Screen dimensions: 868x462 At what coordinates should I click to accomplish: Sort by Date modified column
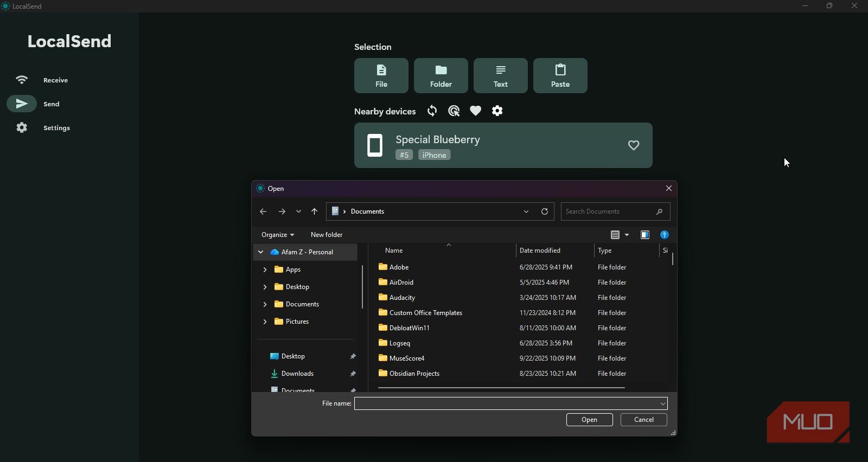tap(555, 251)
